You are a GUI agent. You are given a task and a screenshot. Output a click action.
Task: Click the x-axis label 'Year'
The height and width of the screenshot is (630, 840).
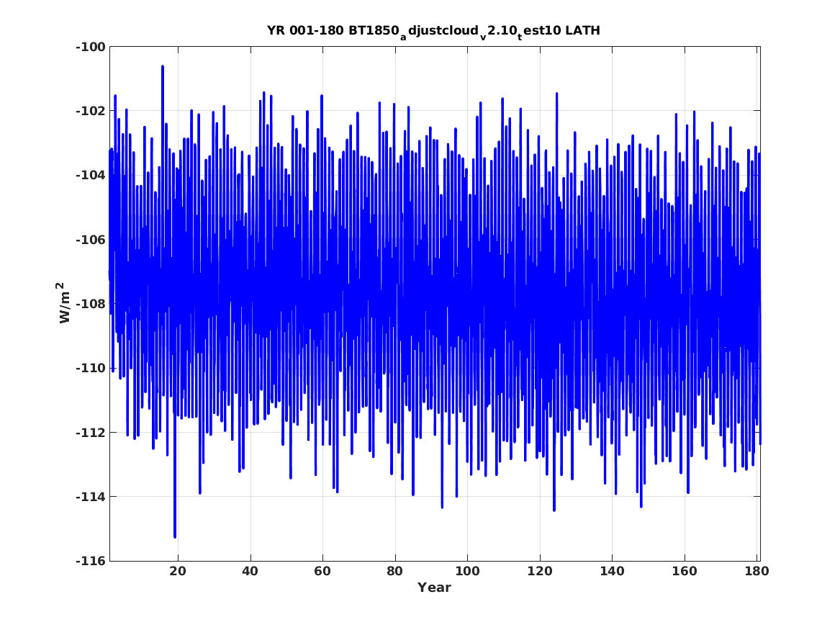434,588
